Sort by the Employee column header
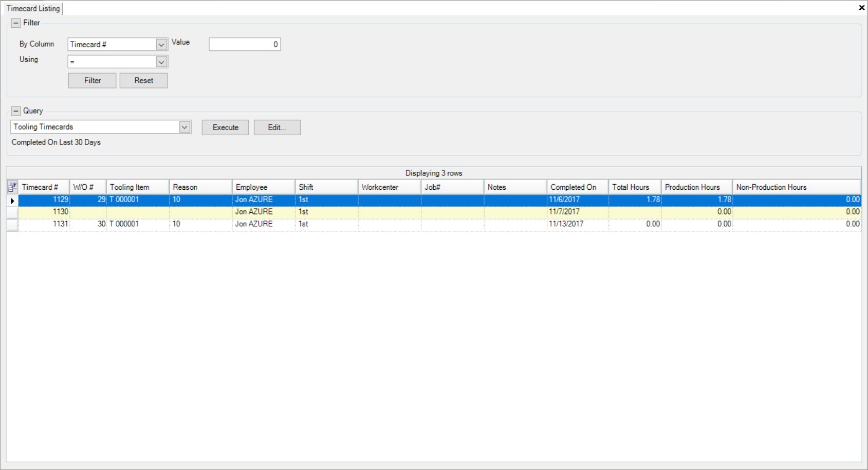 point(264,187)
